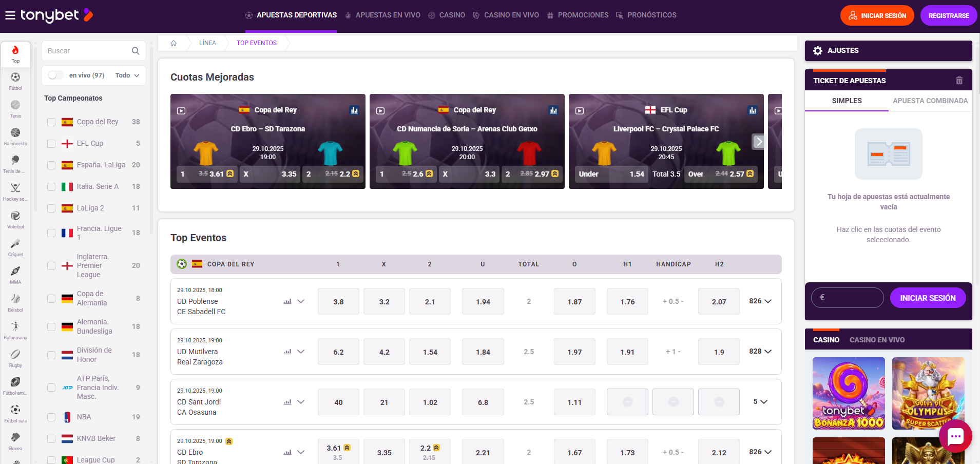Show all 828 markets for UD Mutilvera

coord(760,352)
